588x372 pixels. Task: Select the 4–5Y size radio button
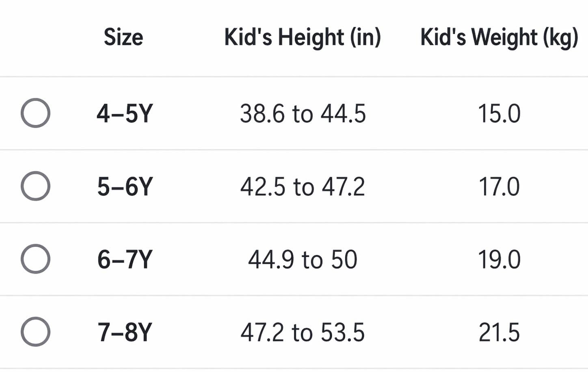[35, 113]
